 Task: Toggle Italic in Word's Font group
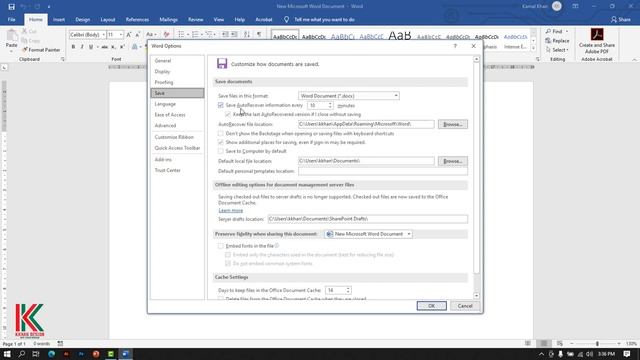pyautogui.click(x=82, y=47)
